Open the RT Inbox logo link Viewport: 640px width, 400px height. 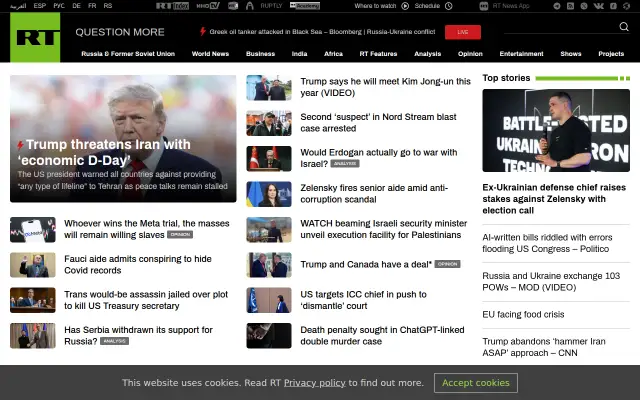172,6
